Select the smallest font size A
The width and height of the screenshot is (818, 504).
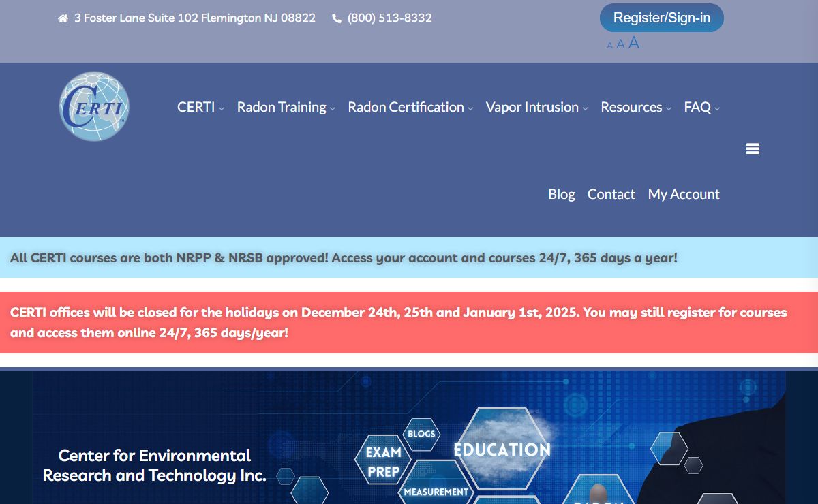click(610, 46)
